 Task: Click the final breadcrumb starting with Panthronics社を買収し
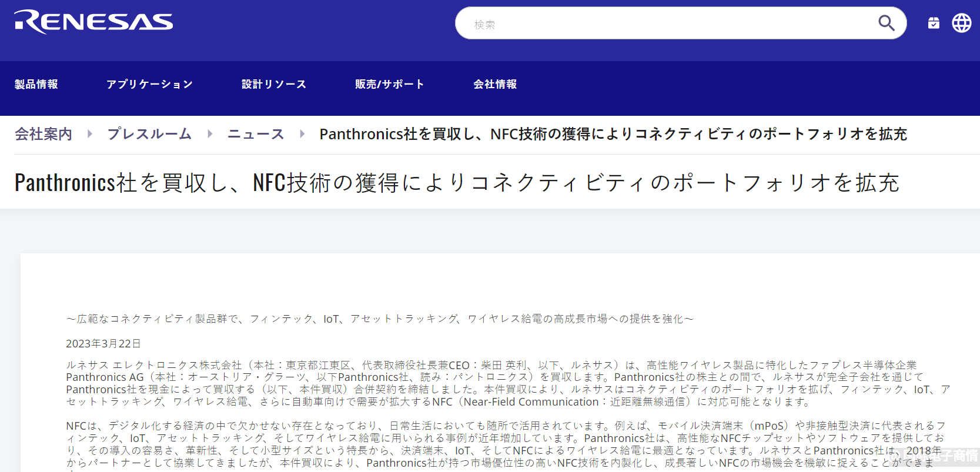coord(613,134)
